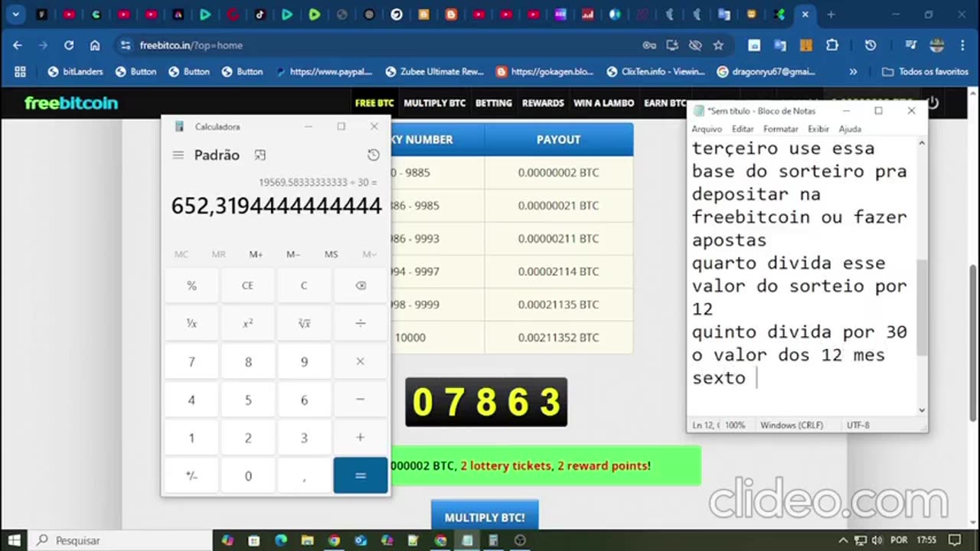Click the percent key in Calculator
The width and height of the screenshot is (980, 551).
click(191, 285)
